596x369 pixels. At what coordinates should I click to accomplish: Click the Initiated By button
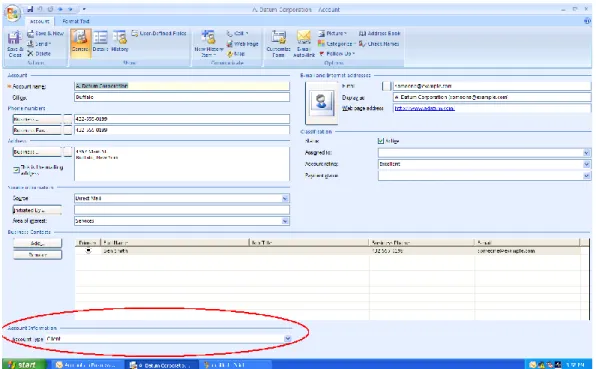point(37,210)
